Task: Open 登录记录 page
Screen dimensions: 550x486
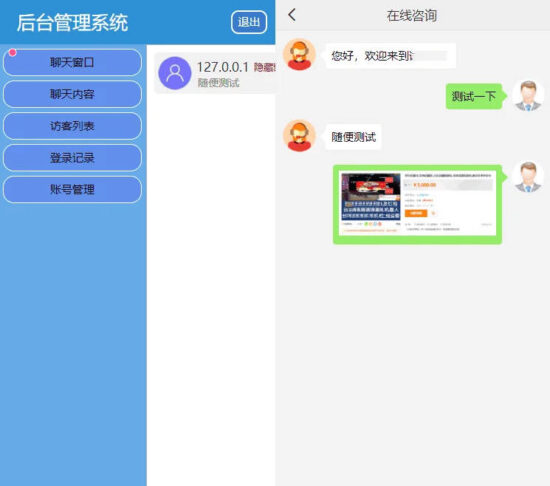Action: click(72, 158)
